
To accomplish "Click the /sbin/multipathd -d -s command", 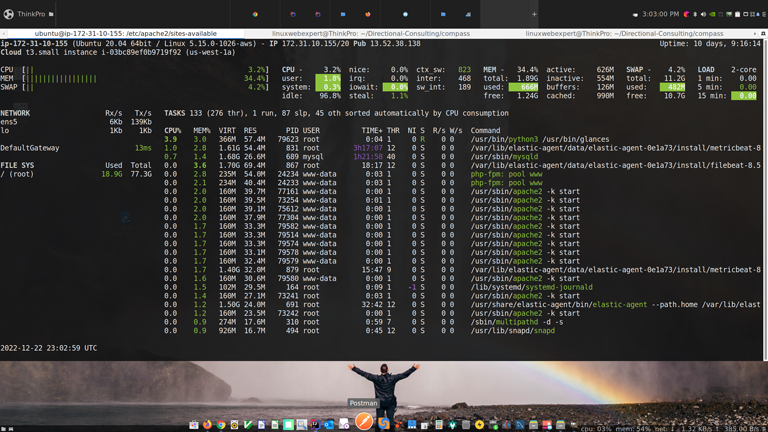I will pos(517,322).
